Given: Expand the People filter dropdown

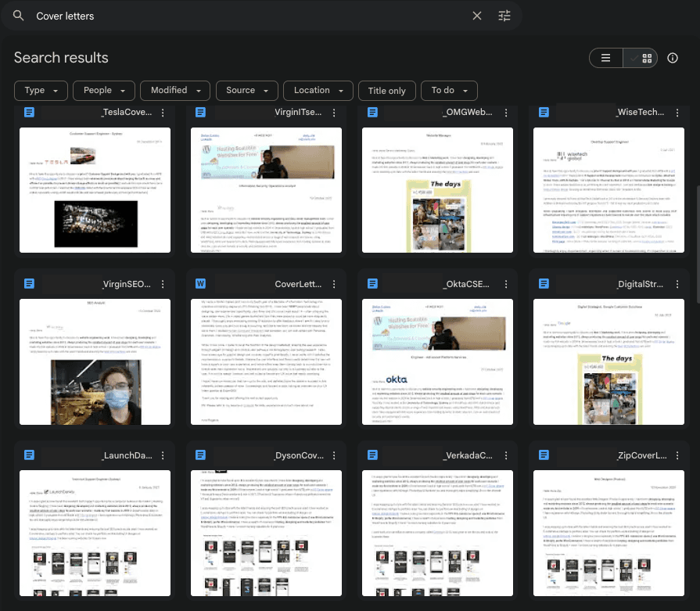Looking at the screenshot, I should click(104, 91).
